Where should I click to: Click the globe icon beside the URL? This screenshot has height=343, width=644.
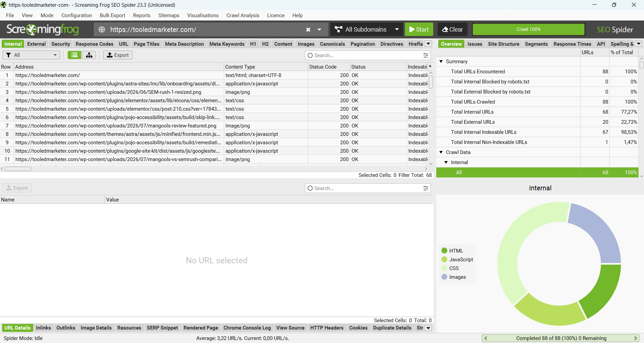coord(102,30)
